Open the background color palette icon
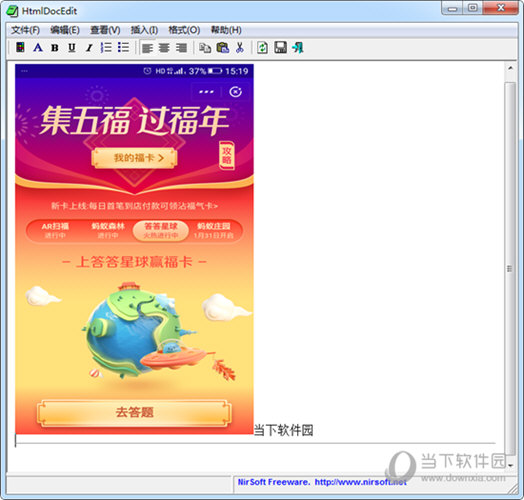Screen dimensions: 524x500 [20, 47]
